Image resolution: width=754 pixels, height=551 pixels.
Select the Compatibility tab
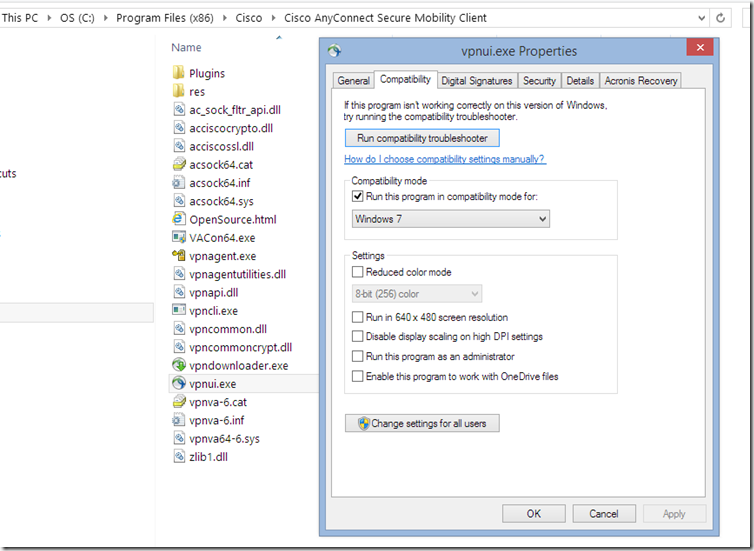[x=405, y=79]
